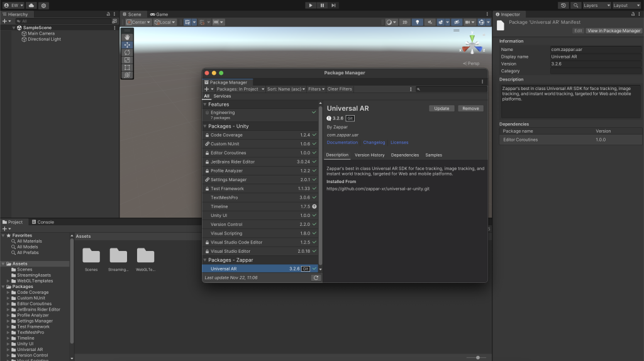Open the Center pivot dropdown

pyautogui.click(x=138, y=22)
